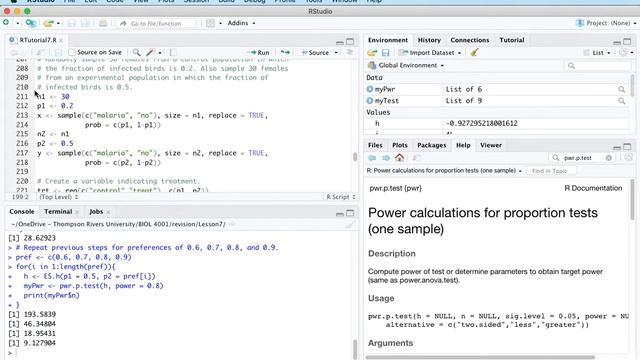Screen dimensions: 640x360
Task: Switch to the Files tab
Action: (x=375, y=145)
